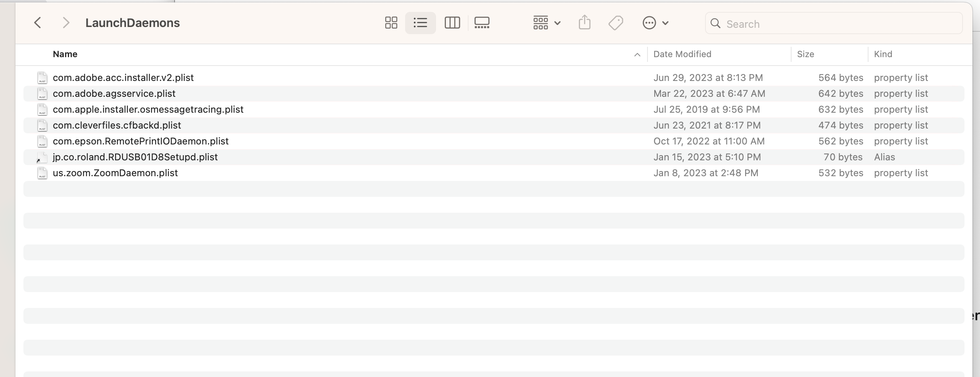Select com.apple.installer.osmessagetracing.plist

pyautogui.click(x=148, y=110)
